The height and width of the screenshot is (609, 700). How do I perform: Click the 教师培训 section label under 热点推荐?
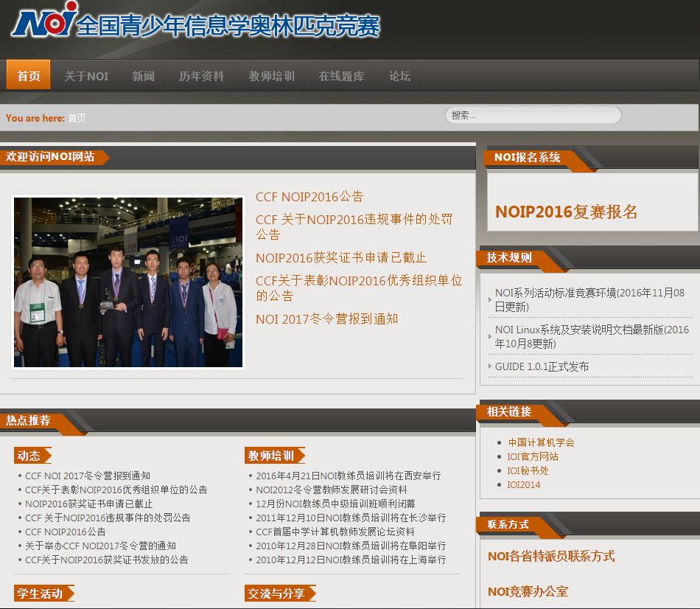pyautogui.click(x=275, y=456)
